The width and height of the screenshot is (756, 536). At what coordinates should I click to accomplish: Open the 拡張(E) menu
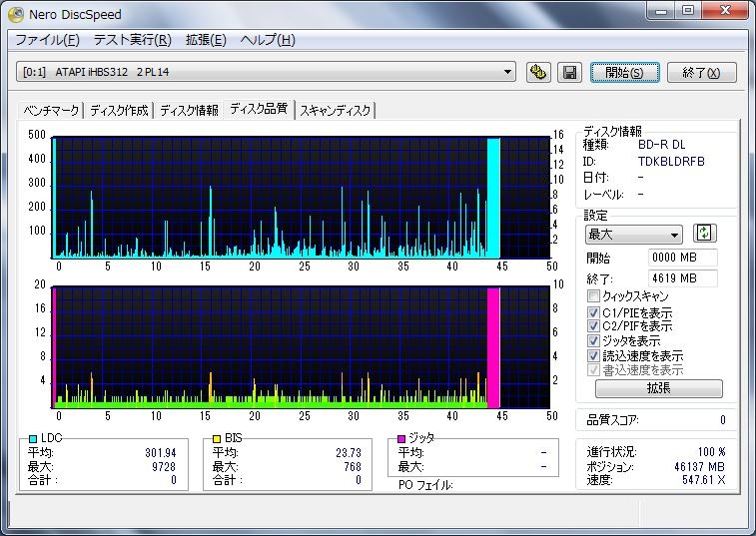pyautogui.click(x=206, y=40)
